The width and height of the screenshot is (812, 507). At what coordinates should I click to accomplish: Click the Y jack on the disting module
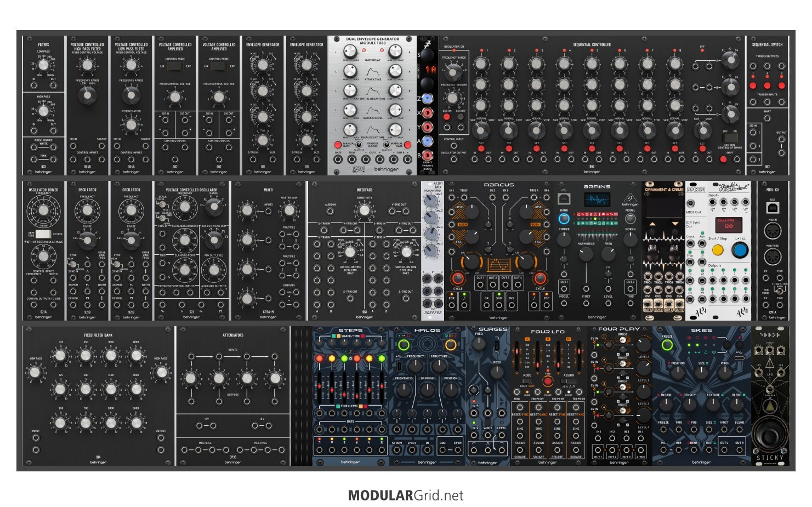[427, 127]
